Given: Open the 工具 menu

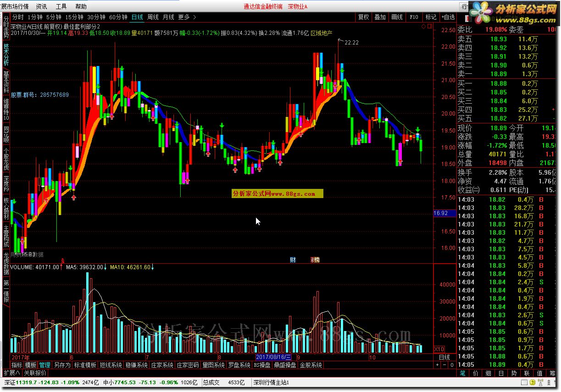Looking at the screenshot, I should [61, 6].
